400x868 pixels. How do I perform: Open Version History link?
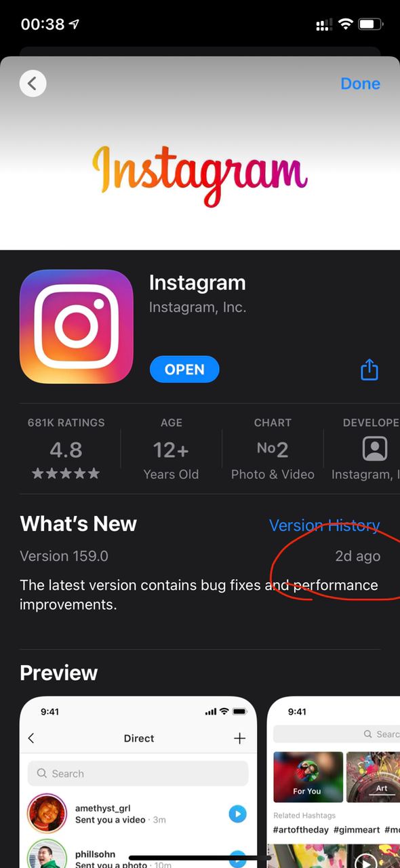point(324,525)
